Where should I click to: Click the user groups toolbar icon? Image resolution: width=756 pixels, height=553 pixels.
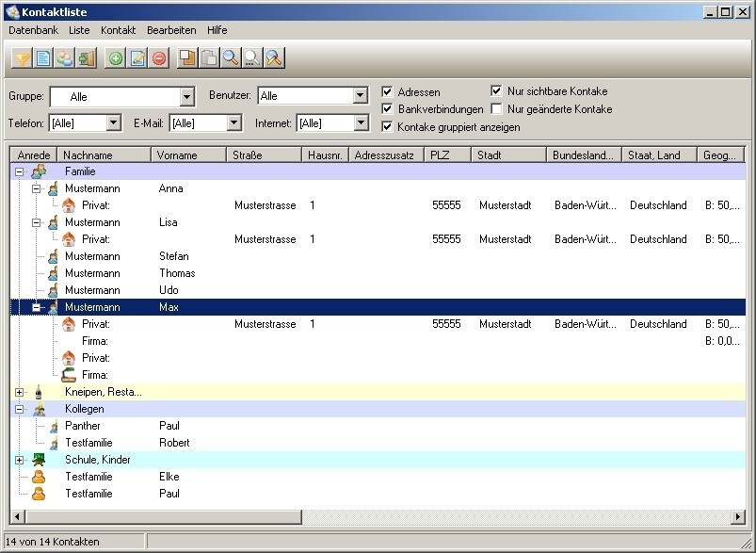tap(65, 58)
